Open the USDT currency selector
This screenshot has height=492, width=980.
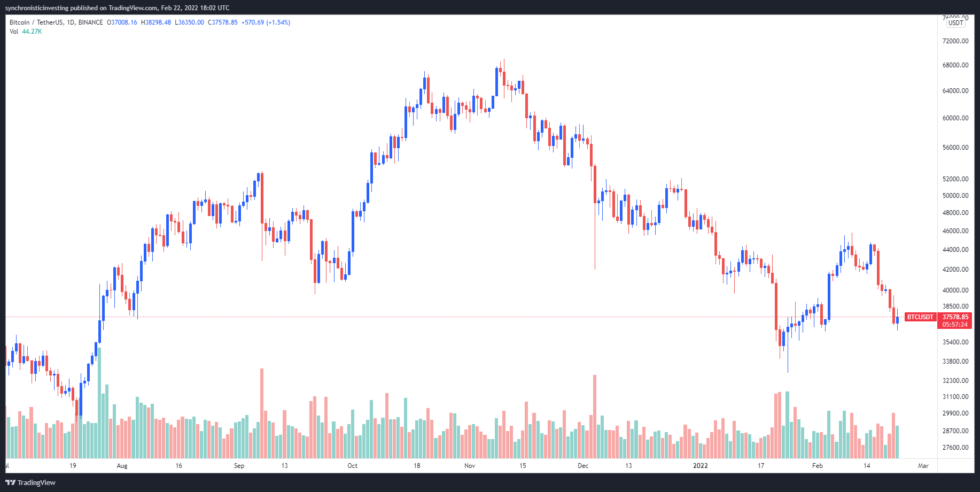(955, 23)
